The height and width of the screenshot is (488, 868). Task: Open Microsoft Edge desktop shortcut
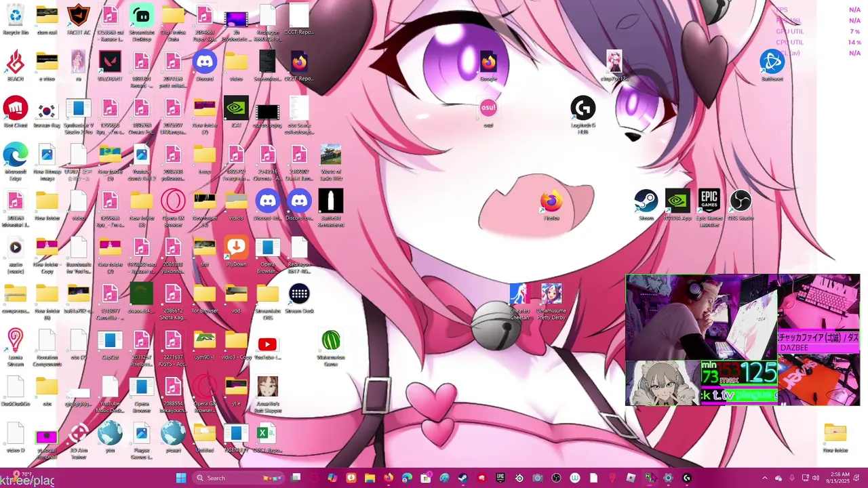15,162
